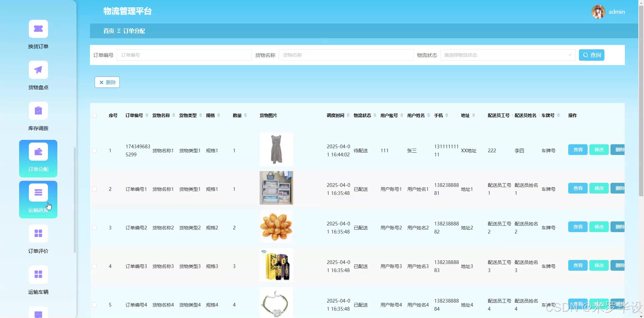644x318 pixels.
Task: View details of order 1743496835299
Action: [x=578, y=150]
